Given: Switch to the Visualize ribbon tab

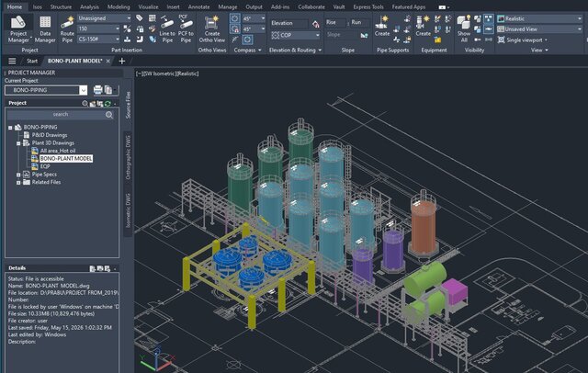Looking at the screenshot, I should [148, 6].
